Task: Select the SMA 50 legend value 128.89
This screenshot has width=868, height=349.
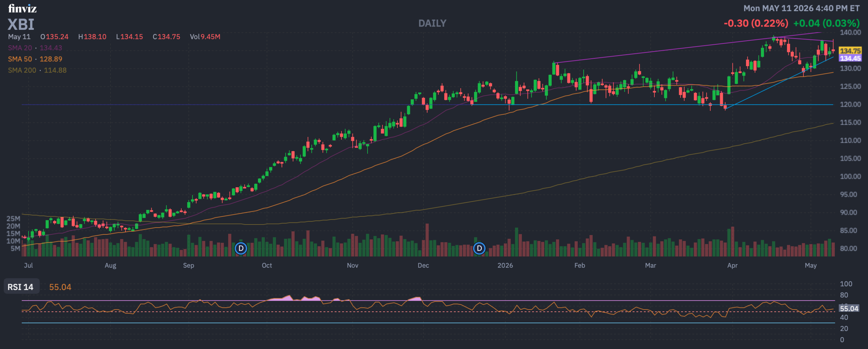Action: [51, 59]
